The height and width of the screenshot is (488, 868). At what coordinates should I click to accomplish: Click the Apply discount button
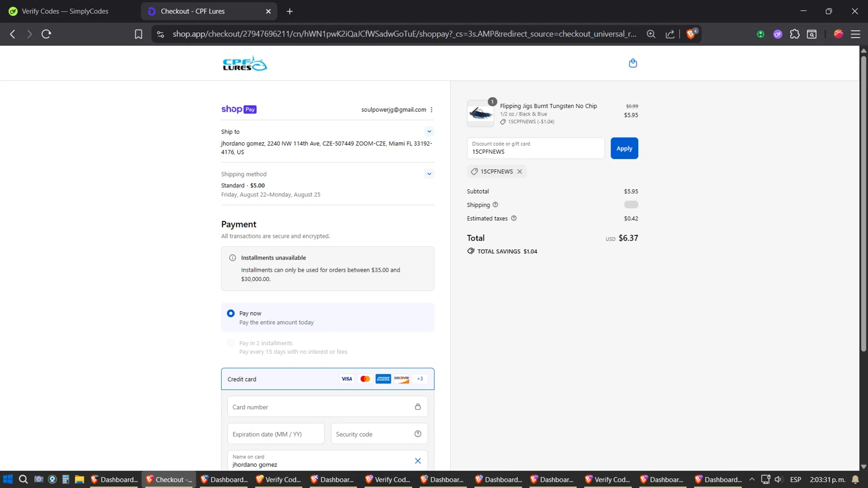[x=624, y=149]
